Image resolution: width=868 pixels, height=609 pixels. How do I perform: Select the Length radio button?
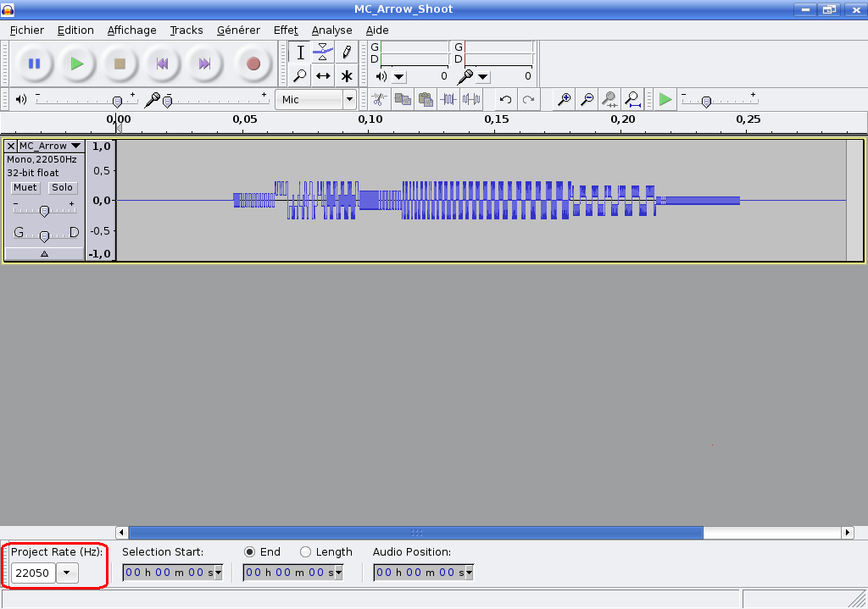pyautogui.click(x=303, y=551)
